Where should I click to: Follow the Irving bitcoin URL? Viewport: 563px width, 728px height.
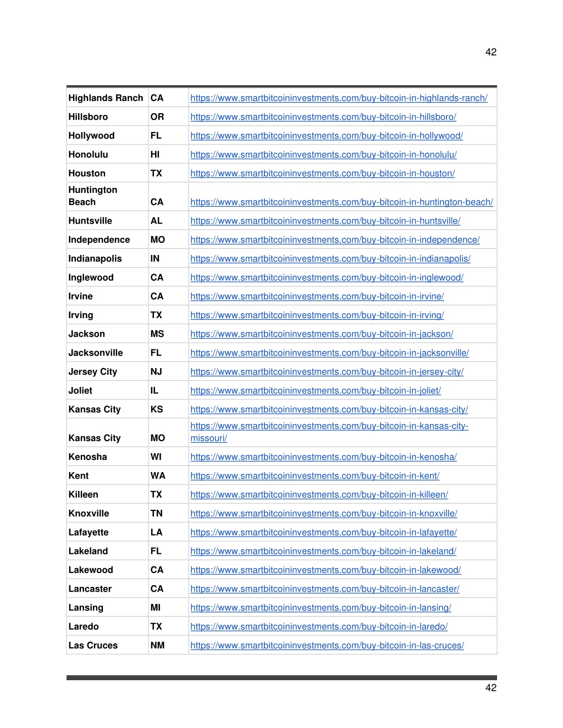click(317, 315)
